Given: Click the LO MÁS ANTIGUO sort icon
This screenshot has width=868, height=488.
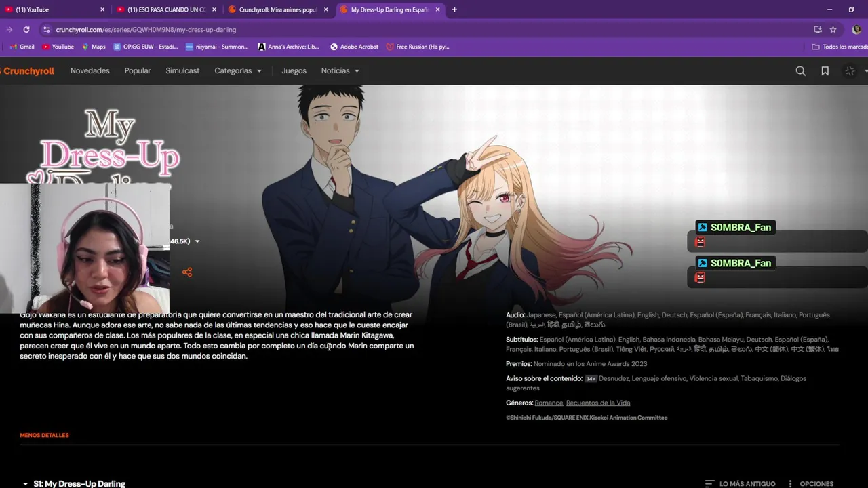Looking at the screenshot, I should 710,484.
